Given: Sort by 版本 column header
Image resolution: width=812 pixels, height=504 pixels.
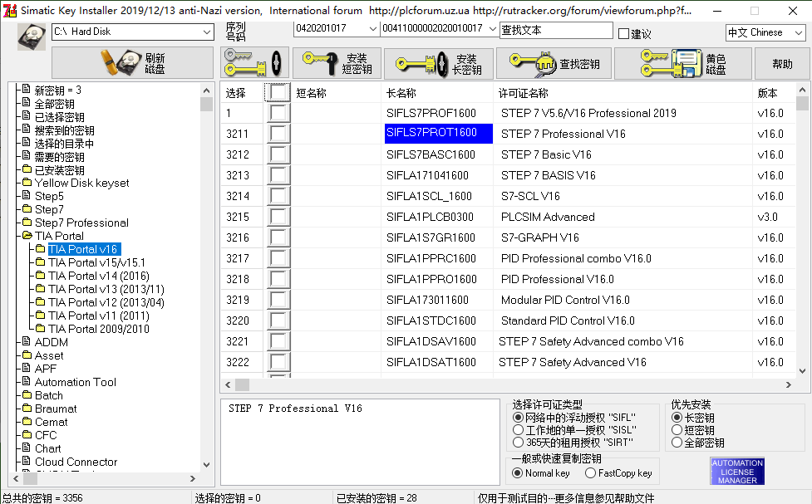Looking at the screenshot, I should 767,93.
